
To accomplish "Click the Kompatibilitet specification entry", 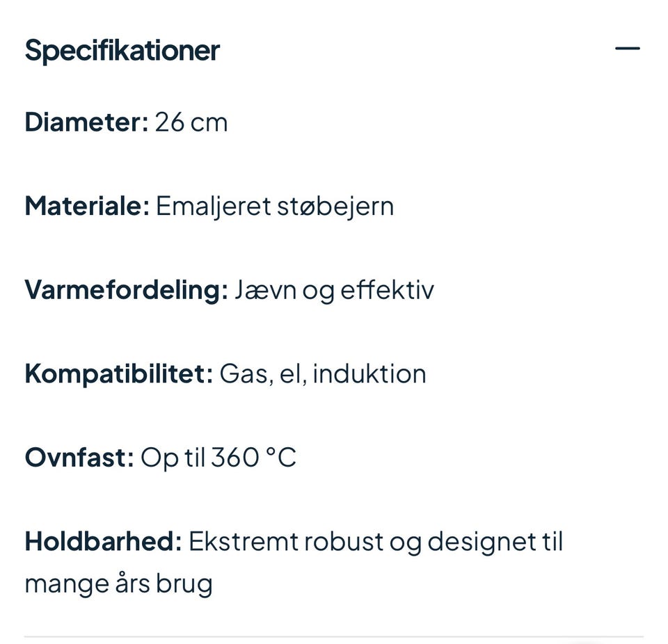I will [226, 373].
